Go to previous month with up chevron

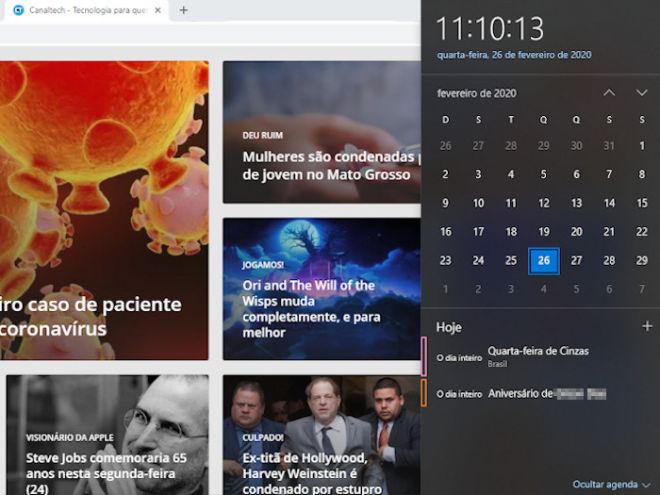coord(609,93)
